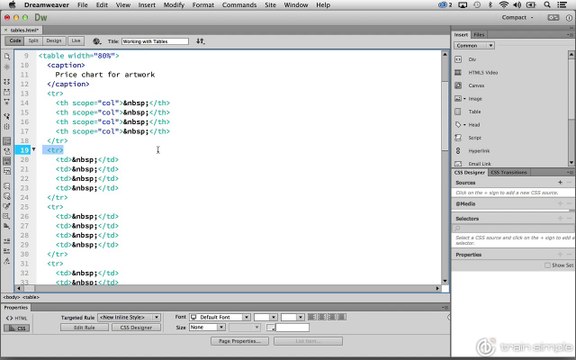The width and height of the screenshot is (576, 360).
Task: Click the Edit Rule button
Action: coord(84,327)
